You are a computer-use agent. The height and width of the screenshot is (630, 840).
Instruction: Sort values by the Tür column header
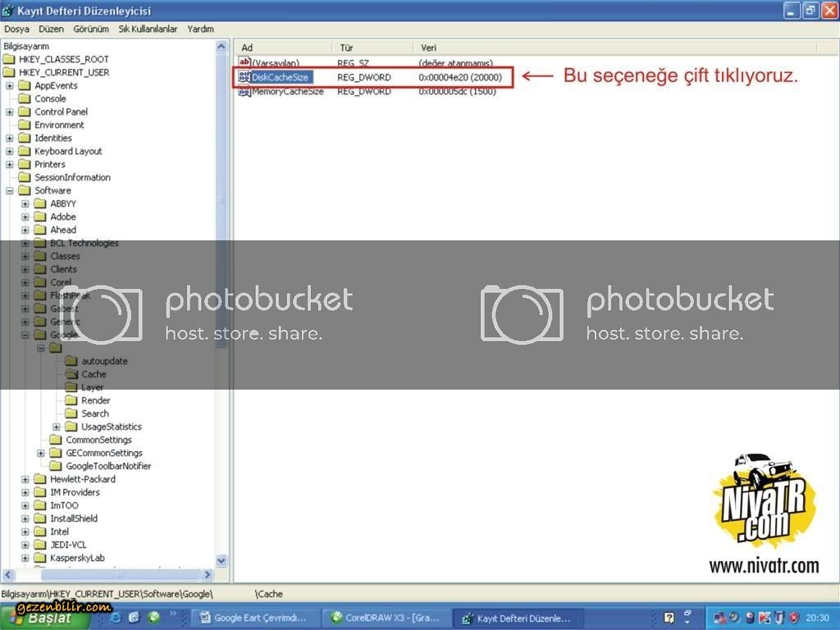coord(346,48)
